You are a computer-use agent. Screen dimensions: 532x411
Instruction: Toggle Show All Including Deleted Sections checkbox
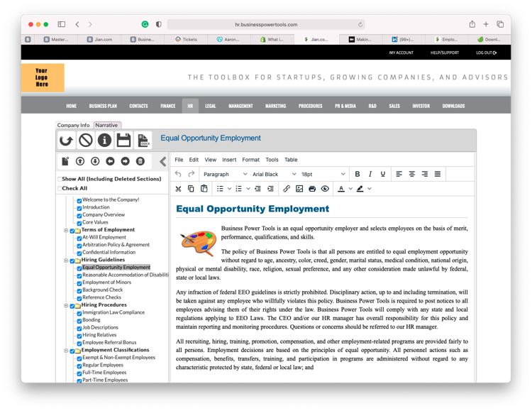click(x=60, y=179)
